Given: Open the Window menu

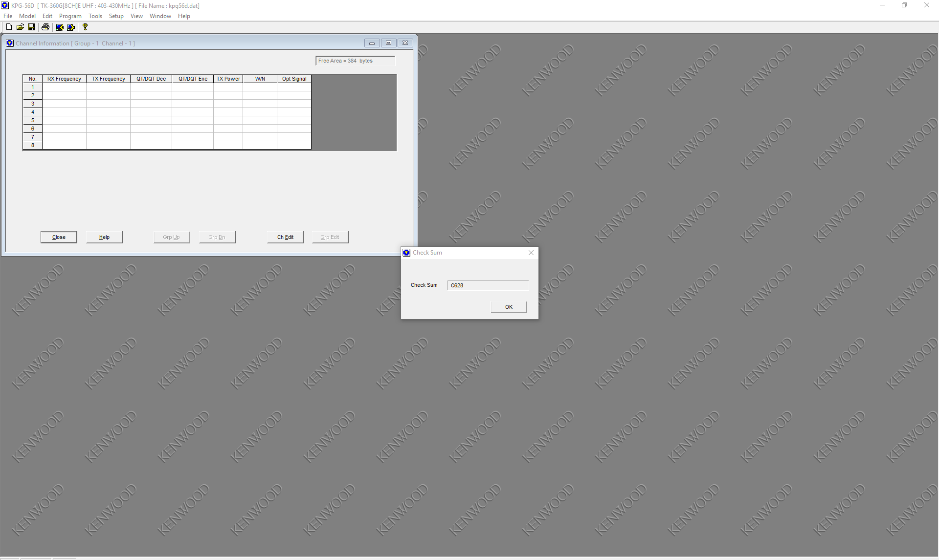Looking at the screenshot, I should (160, 16).
